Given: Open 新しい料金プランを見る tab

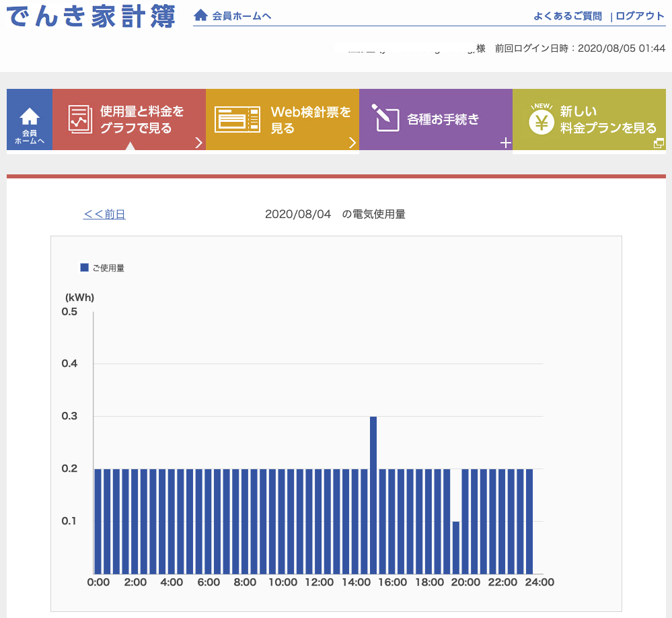Looking at the screenshot, I should coord(607,119).
